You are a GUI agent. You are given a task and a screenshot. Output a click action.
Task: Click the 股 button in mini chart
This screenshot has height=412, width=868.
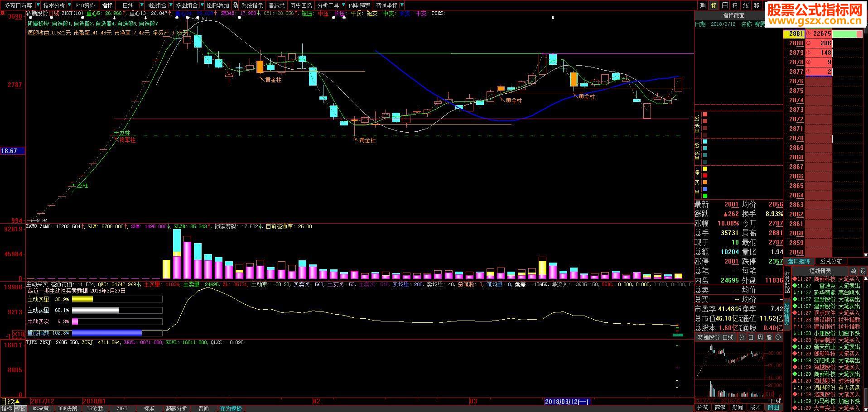tap(769, 337)
